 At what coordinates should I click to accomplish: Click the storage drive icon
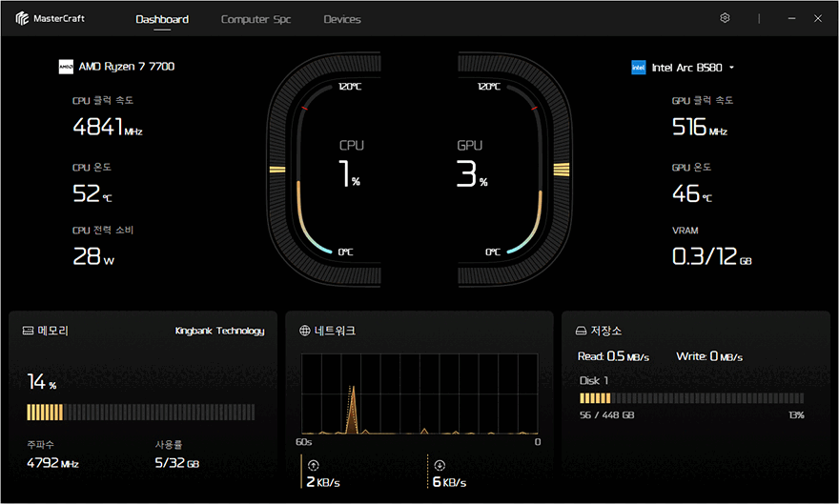[581, 331]
